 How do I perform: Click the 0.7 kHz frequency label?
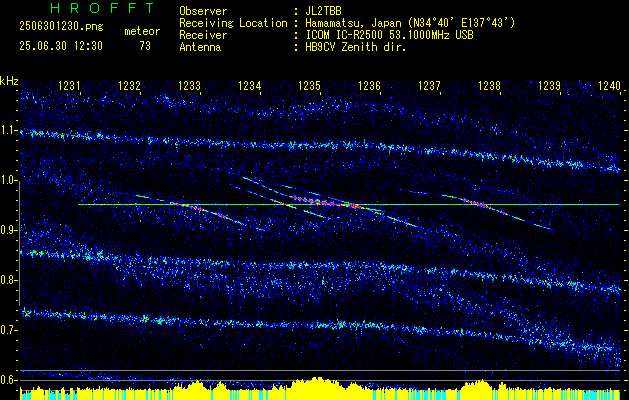[x=9, y=330]
